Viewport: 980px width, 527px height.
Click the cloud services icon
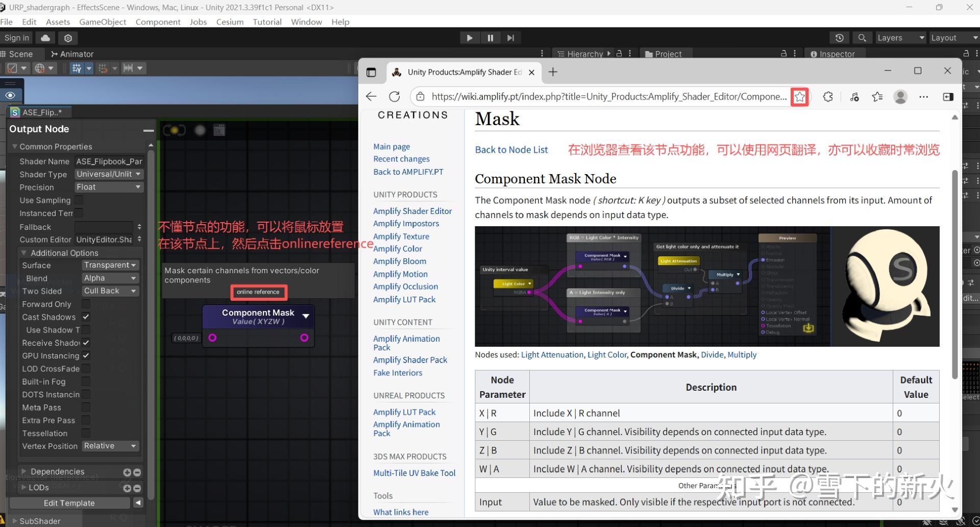(45, 38)
